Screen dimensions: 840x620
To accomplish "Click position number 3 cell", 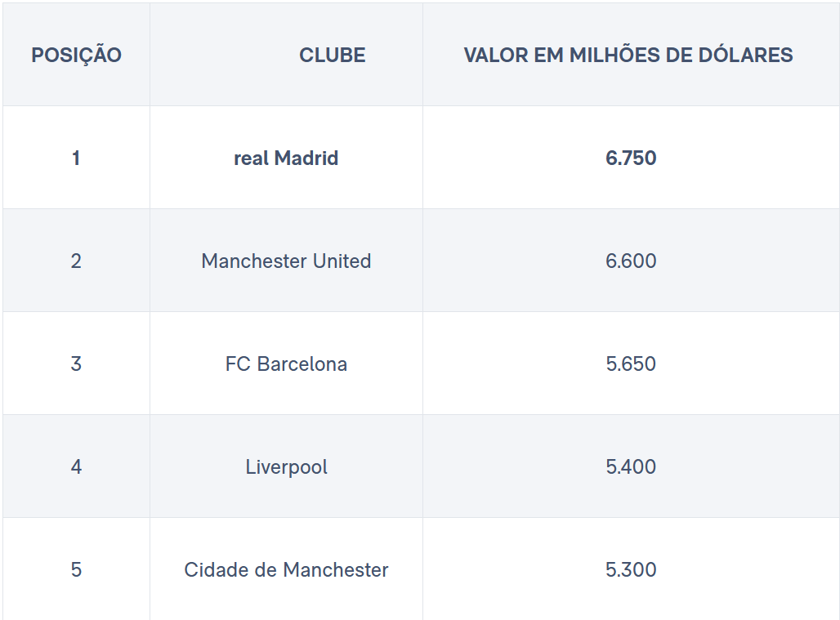I will click(x=76, y=363).
